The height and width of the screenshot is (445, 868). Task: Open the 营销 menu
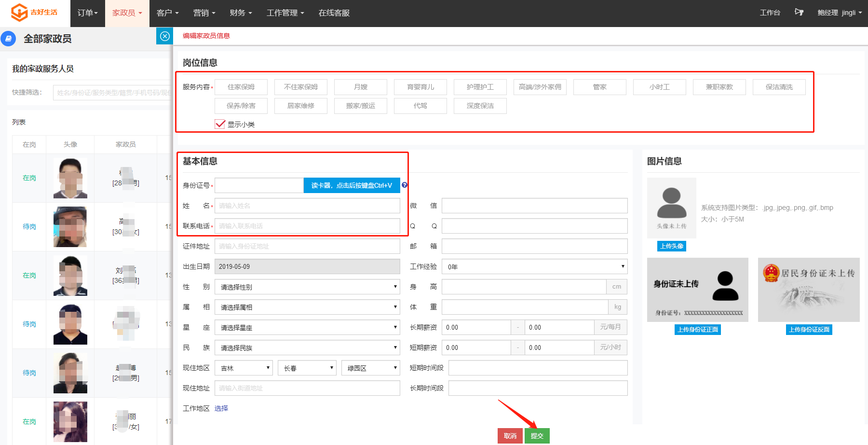pos(204,13)
